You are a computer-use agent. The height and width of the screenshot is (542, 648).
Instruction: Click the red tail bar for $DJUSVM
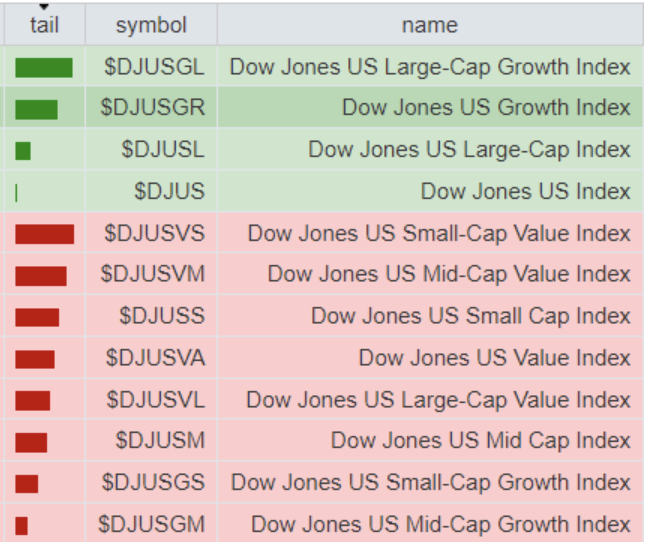point(41,276)
